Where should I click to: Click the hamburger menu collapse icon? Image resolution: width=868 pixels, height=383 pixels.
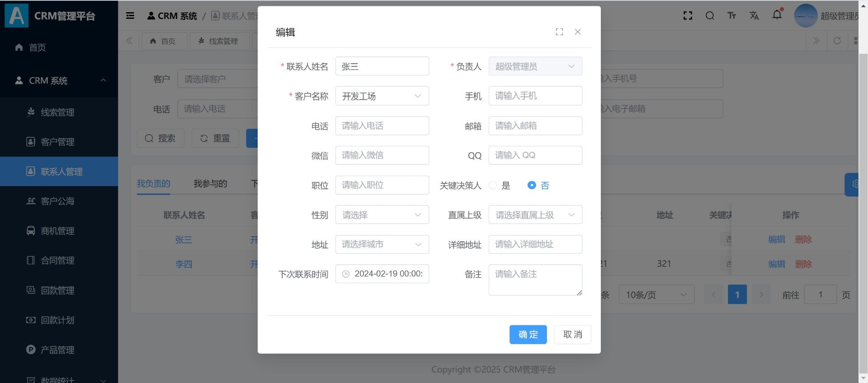[130, 16]
